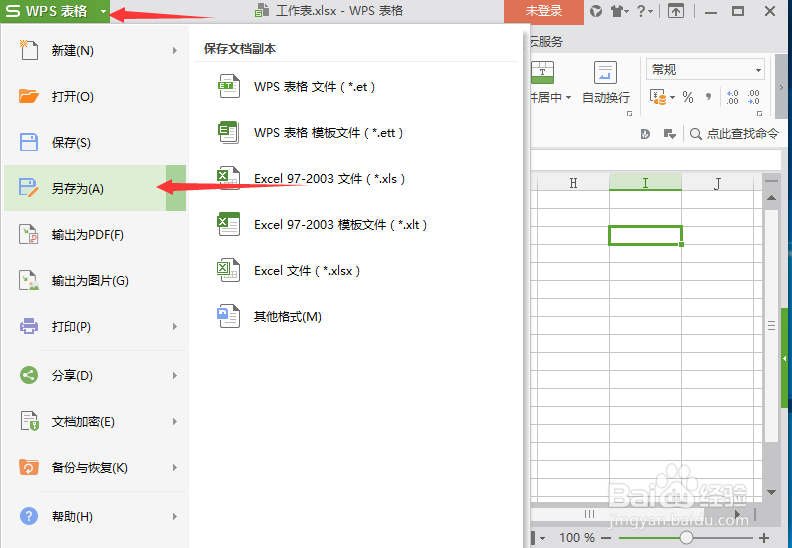Image resolution: width=792 pixels, height=548 pixels.
Task: Click the 新建(N) document icon
Action: pyautogui.click(x=29, y=50)
